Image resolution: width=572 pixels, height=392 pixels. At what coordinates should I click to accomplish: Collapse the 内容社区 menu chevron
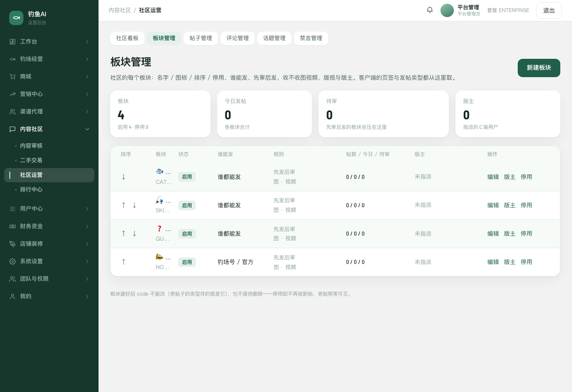(87, 129)
